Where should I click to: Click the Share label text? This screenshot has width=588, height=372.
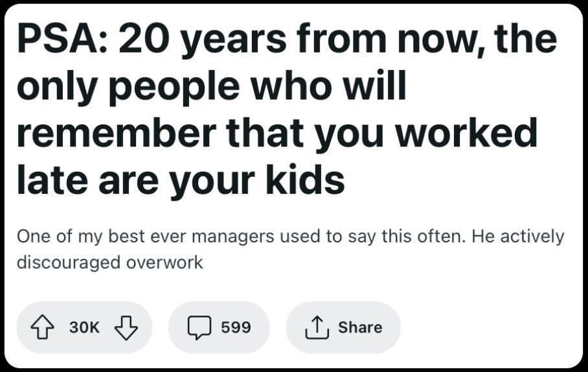[360, 327]
